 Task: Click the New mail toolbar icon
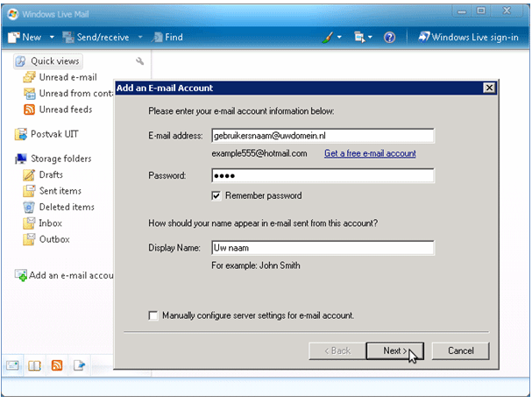(x=13, y=38)
